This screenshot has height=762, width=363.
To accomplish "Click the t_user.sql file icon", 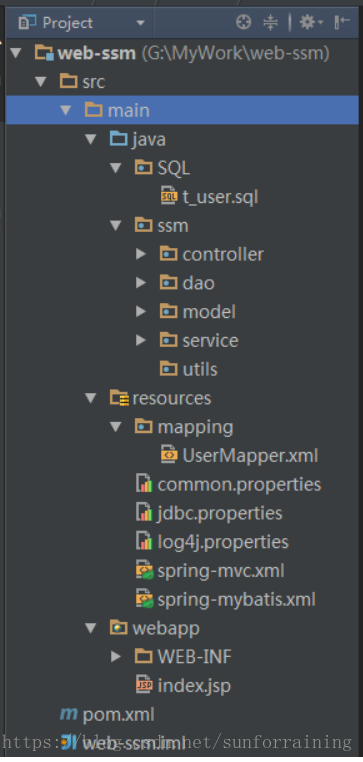I will pos(169,196).
